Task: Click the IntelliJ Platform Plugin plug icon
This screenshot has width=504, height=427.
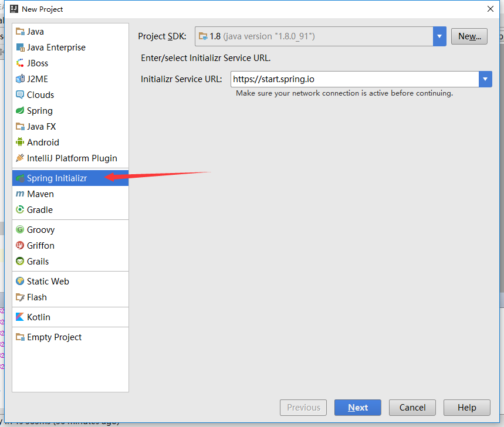Action: pos(20,158)
